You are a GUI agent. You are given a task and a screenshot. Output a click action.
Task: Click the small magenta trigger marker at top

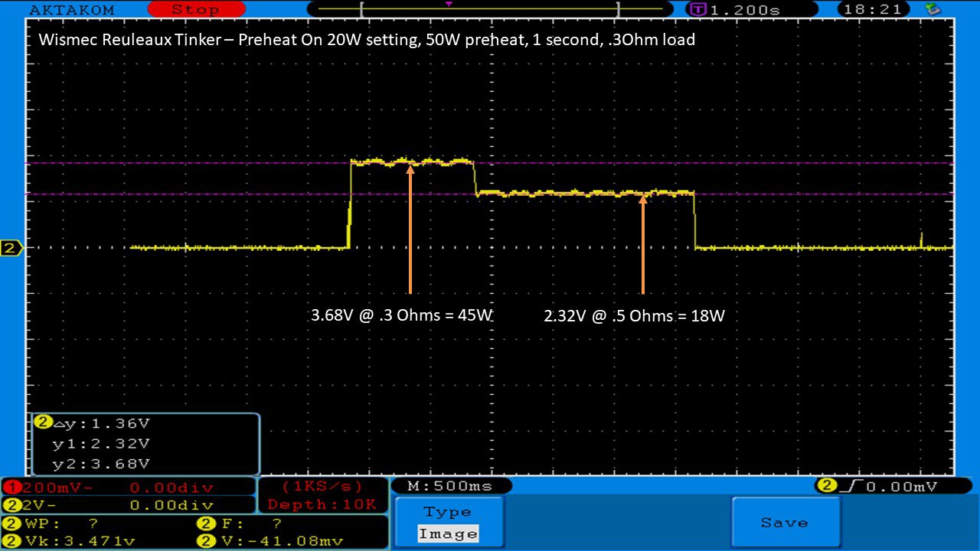pos(449,4)
